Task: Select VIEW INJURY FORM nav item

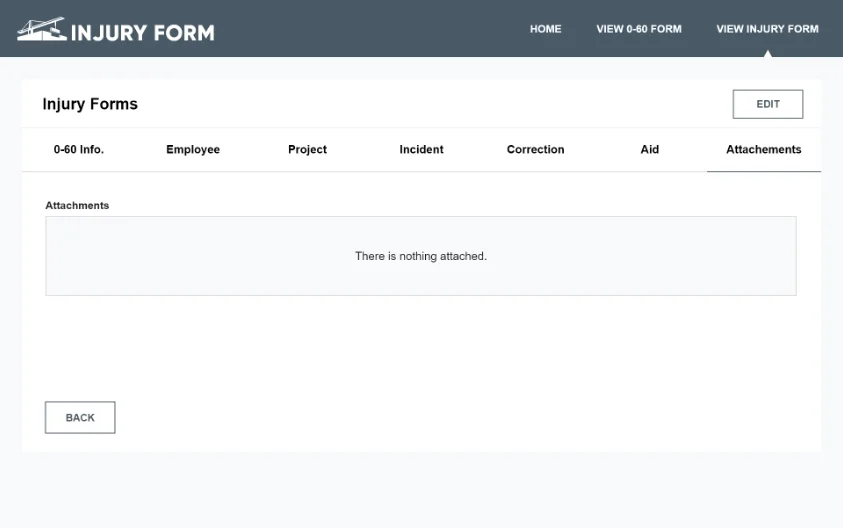Action: (x=767, y=29)
